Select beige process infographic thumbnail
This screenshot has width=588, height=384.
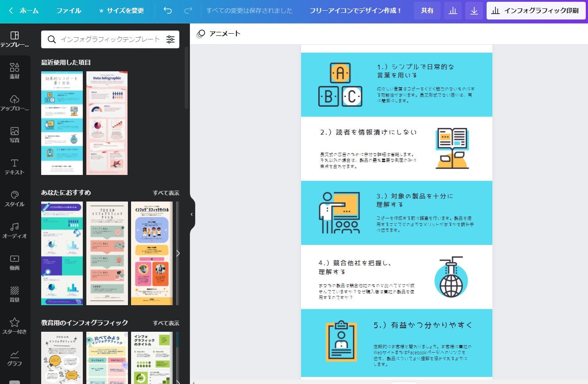click(x=107, y=253)
